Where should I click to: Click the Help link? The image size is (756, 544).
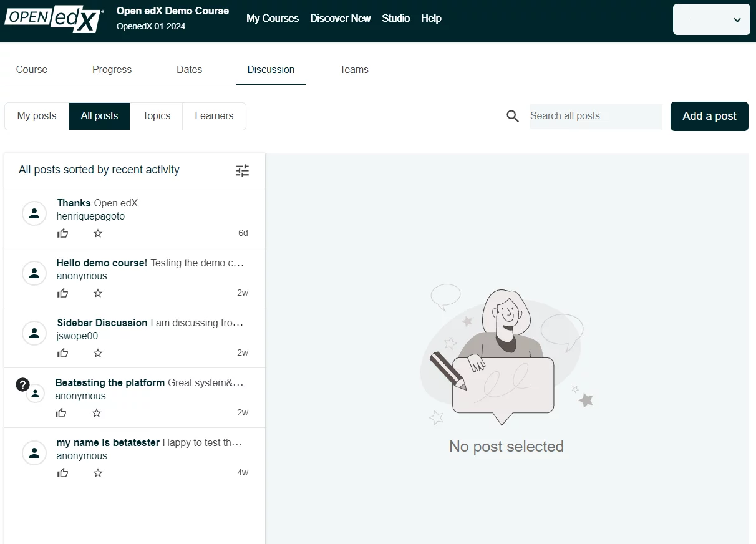(x=431, y=19)
